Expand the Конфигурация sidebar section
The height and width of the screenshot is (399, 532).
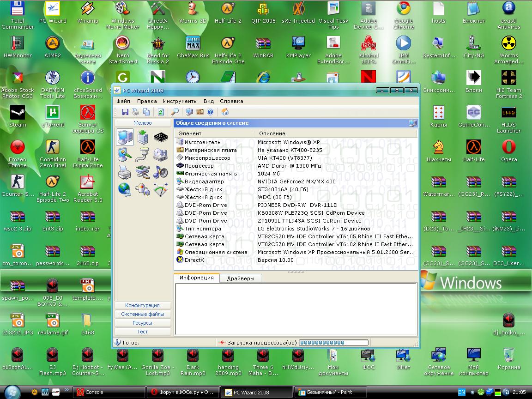point(142,305)
